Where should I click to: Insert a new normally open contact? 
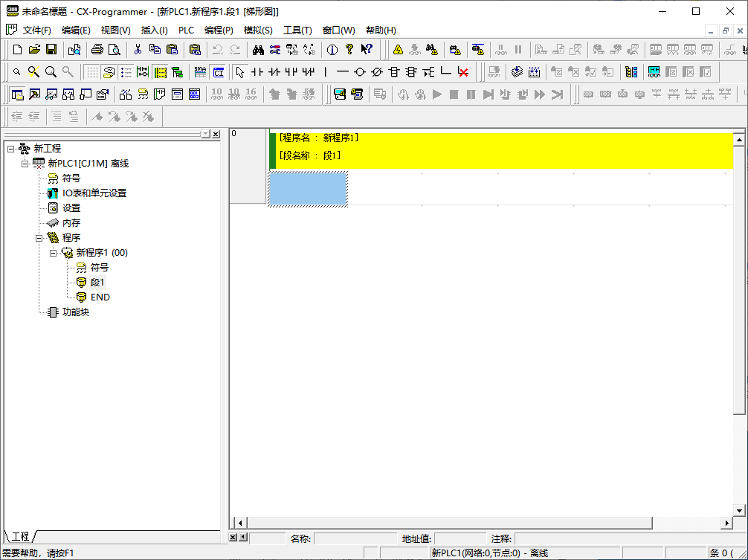(257, 72)
